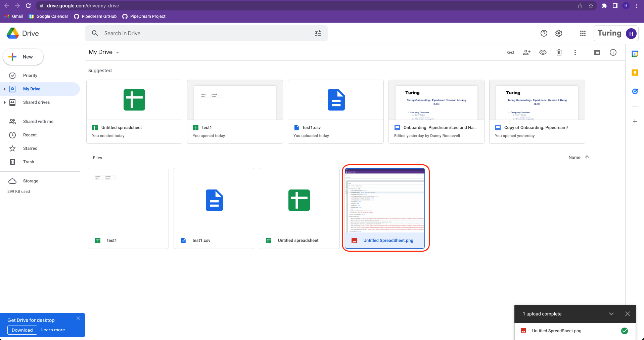Open the share dialog for Untitled SpreadSheet.png
The height and width of the screenshot is (340, 644).
(526, 52)
